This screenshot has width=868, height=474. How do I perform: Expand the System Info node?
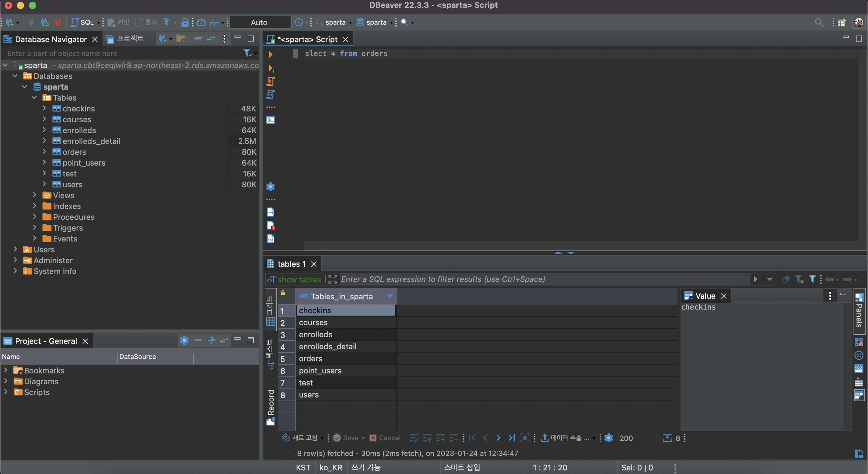click(x=15, y=271)
